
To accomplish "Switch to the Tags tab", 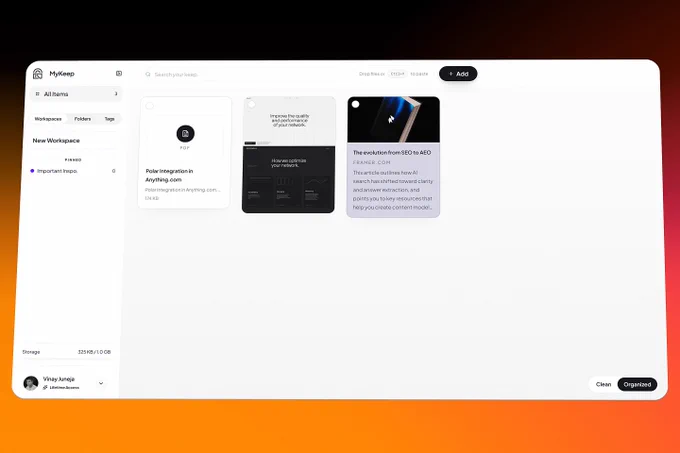I will (109, 119).
